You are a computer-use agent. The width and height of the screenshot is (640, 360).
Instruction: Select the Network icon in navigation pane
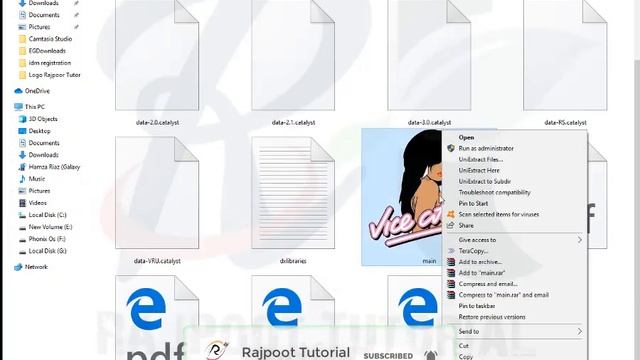(18, 267)
